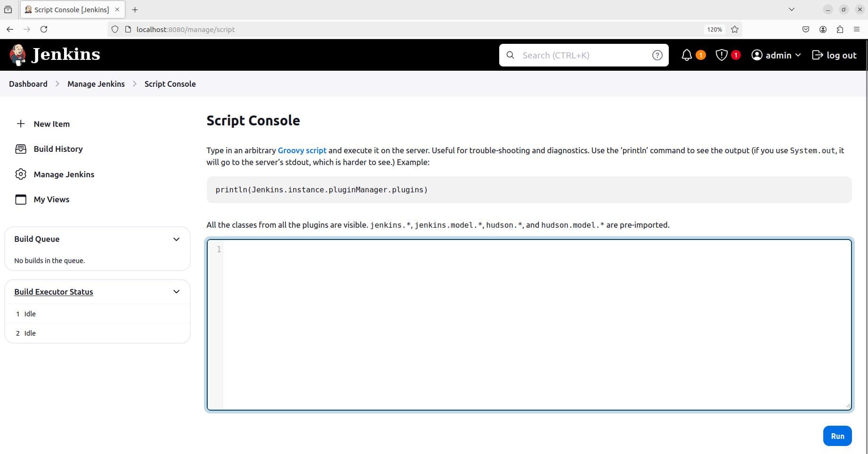The image size is (868, 454).
Task: Click the magnifier icon in search box
Action: click(510, 55)
